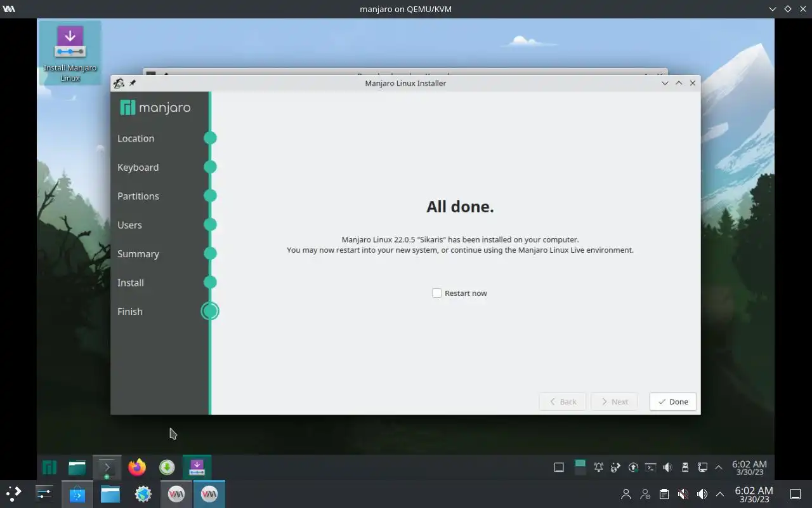Open the host volume speaker icon
The width and height of the screenshot is (812, 508).
click(x=702, y=494)
